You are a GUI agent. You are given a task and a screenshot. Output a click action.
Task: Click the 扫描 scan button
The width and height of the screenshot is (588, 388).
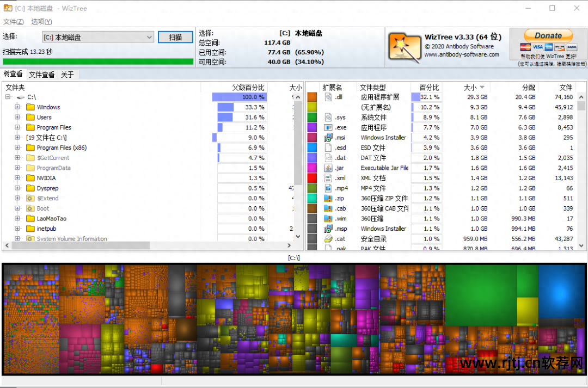[x=175, y=37]
